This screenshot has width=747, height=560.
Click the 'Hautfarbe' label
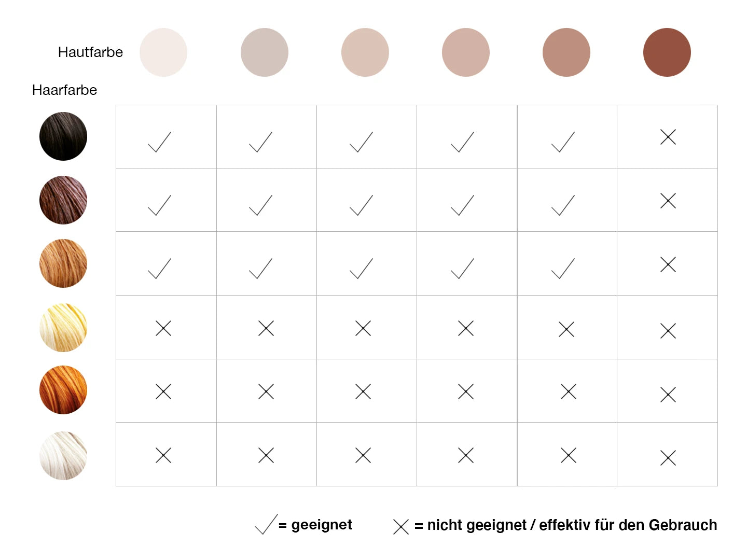[x=90, y=52]
